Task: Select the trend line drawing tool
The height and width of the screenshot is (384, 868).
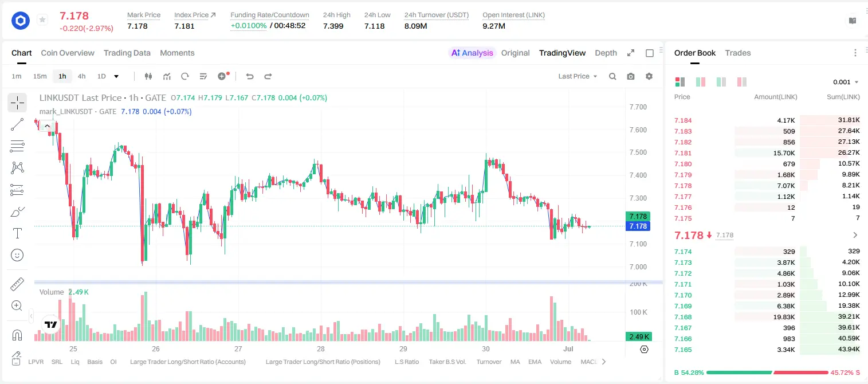Action: 17,124
